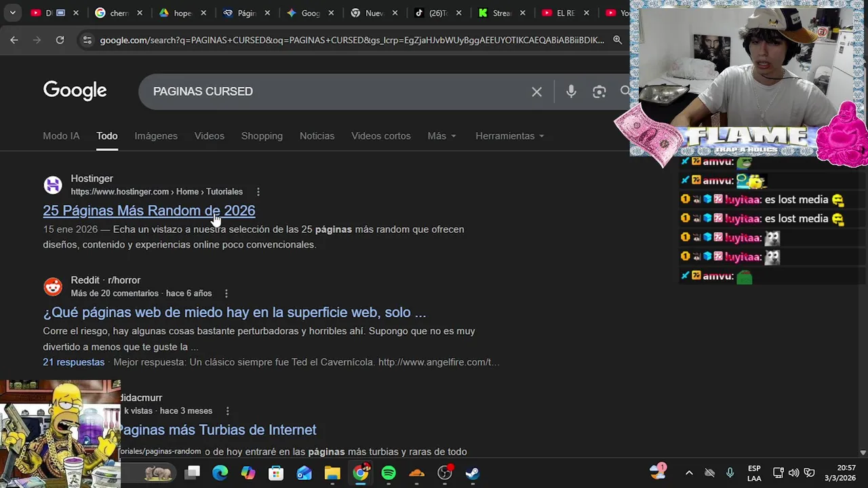
Task: Open the Hostinger result options menu
Action: (x=258, y=192)
